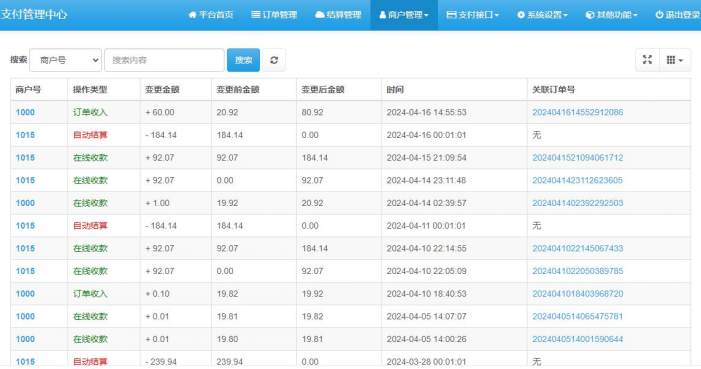The height and width of the screenshot is (369, 701).
Task: Click the 支付管理中心 brand title
Action: pos(34,14)
